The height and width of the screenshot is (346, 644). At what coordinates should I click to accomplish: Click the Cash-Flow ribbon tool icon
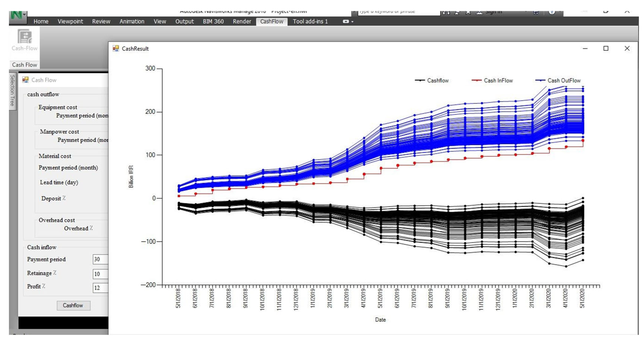[24, 36]
